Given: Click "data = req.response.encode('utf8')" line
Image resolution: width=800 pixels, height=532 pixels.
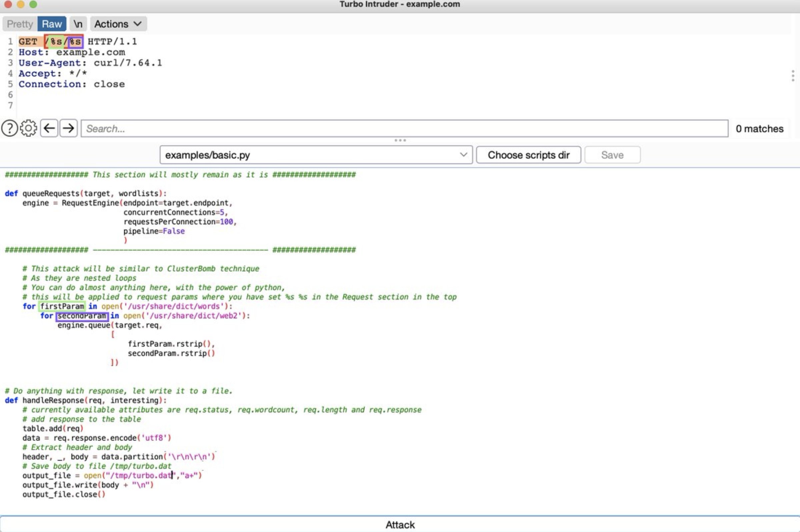Looking at the screenshot, I should [x=97, y=438].
